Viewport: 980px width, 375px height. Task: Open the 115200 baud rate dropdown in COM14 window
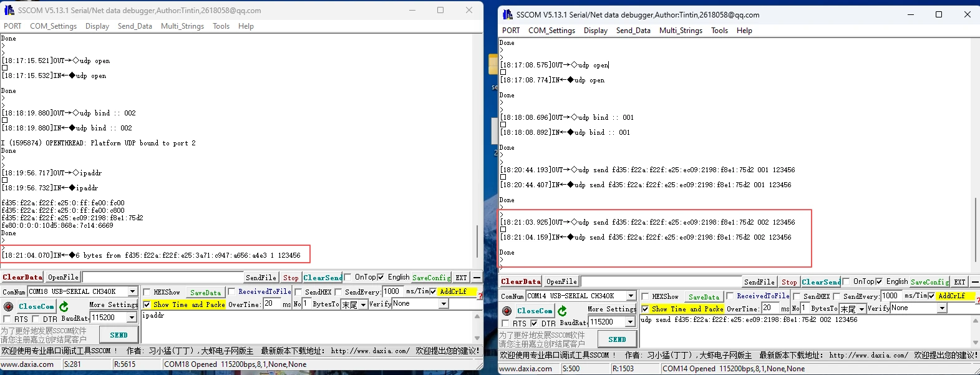click(x=630, y=322)
